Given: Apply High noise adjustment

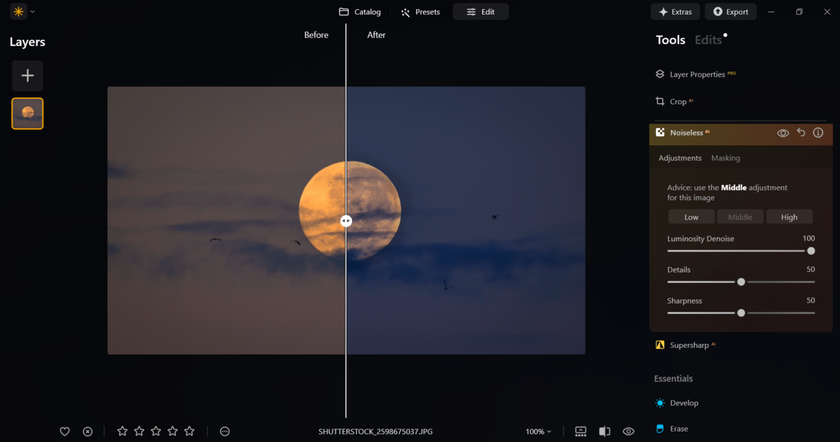Looking at the screenshot, I should (789, 217).
